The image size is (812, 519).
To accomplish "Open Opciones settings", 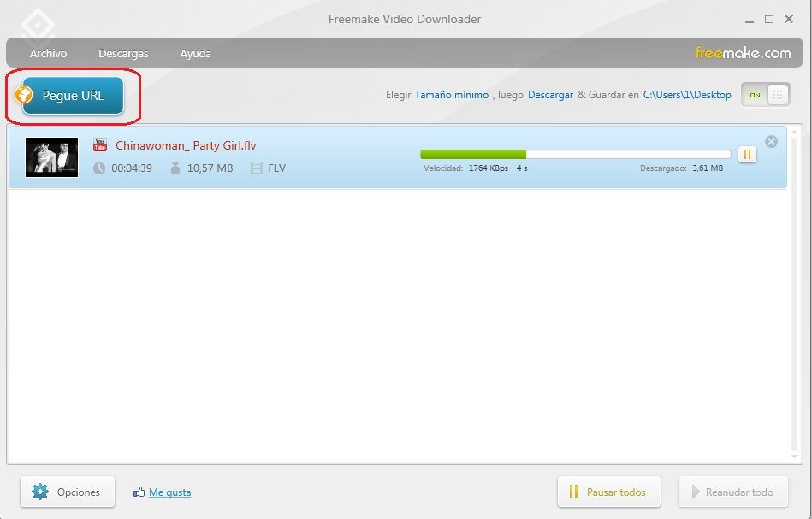I will (x=68, y=492).
